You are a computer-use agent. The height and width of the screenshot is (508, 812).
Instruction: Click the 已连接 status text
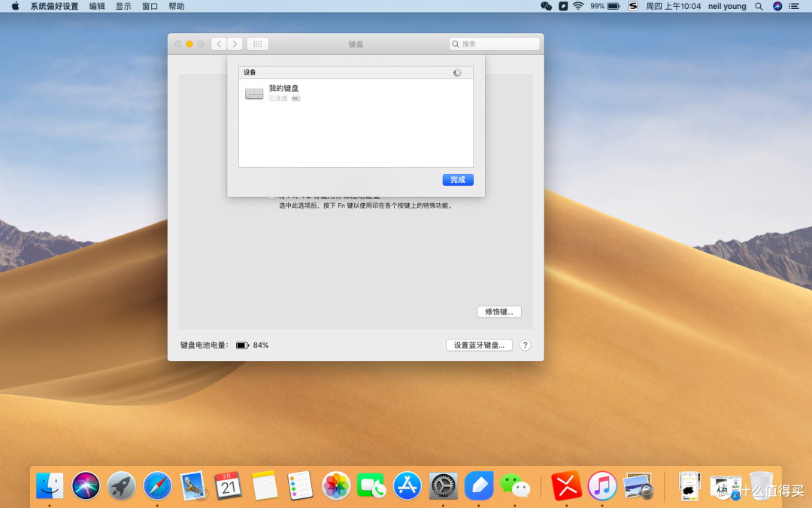(278, 99)
